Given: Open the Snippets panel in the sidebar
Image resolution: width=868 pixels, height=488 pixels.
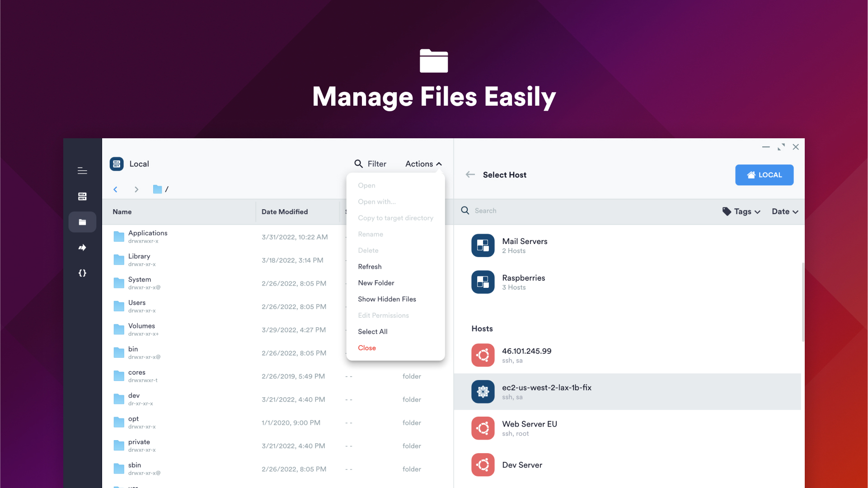Looking at the screenshot, I should click(x=82, y=273).
